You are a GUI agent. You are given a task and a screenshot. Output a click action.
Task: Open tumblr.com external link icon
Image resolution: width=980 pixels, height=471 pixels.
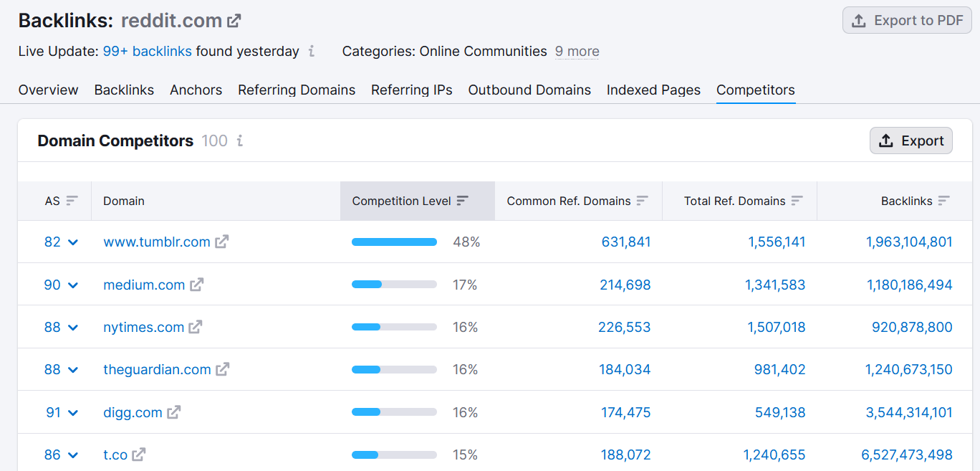pyautogui.click(x=222, y=242)
